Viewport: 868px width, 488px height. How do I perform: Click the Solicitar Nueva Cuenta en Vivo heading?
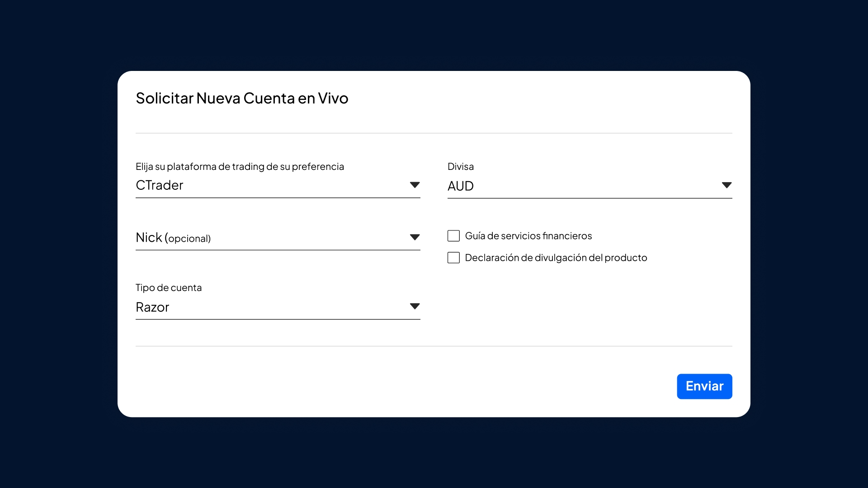point(242,98)
